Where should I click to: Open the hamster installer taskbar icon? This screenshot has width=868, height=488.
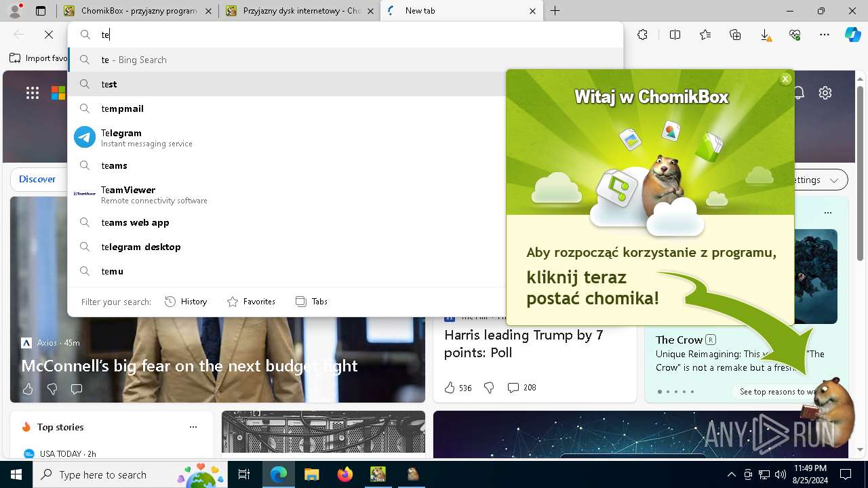(x=412, y=474)
